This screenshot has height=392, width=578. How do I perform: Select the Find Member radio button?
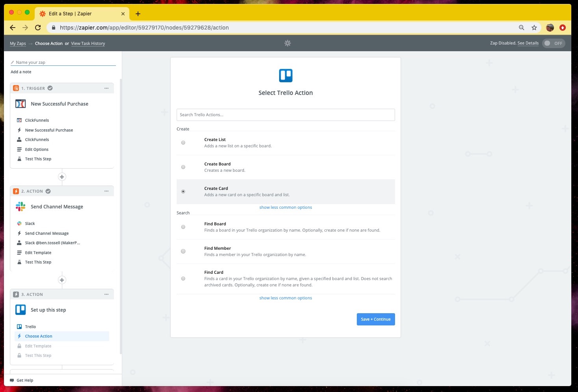pos(183,251)
